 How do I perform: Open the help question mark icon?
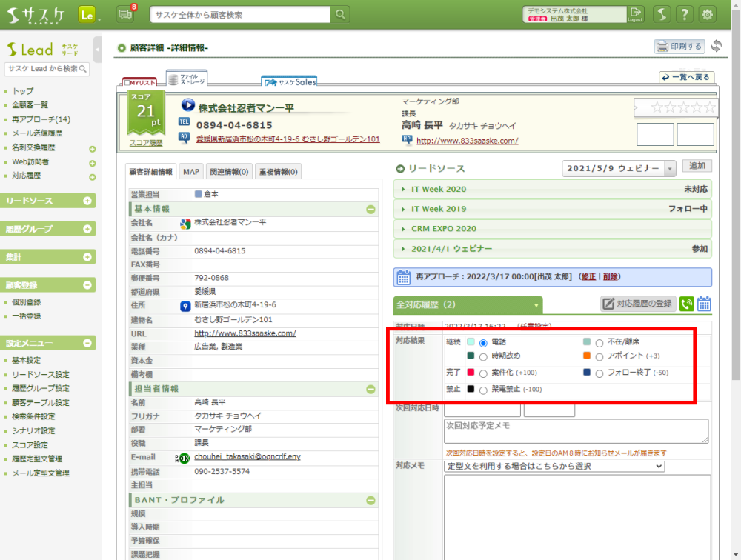click(685, 14)
